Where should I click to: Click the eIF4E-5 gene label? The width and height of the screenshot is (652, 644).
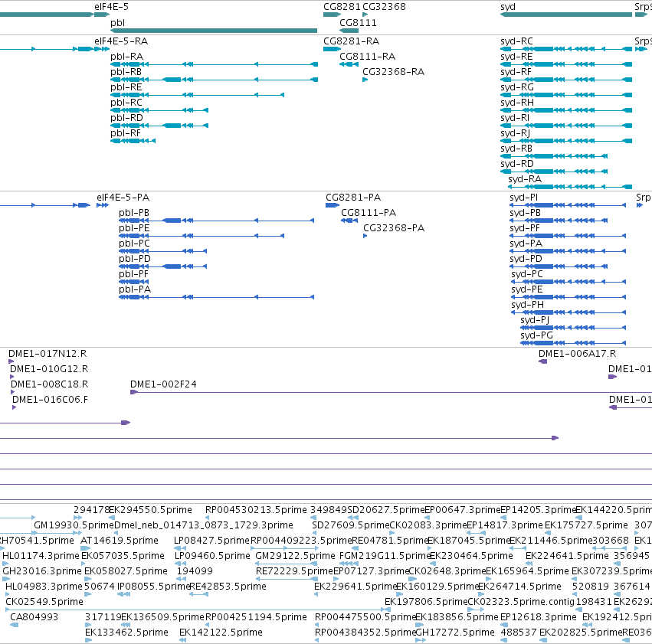click(111, 7)
